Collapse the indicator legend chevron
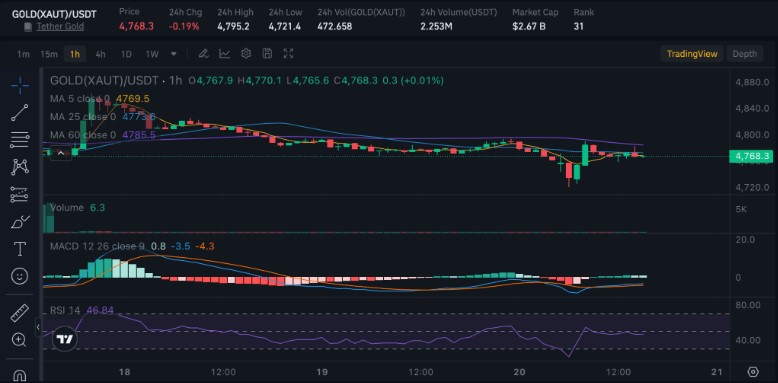 pyautogui.click(x=61, y=154)
